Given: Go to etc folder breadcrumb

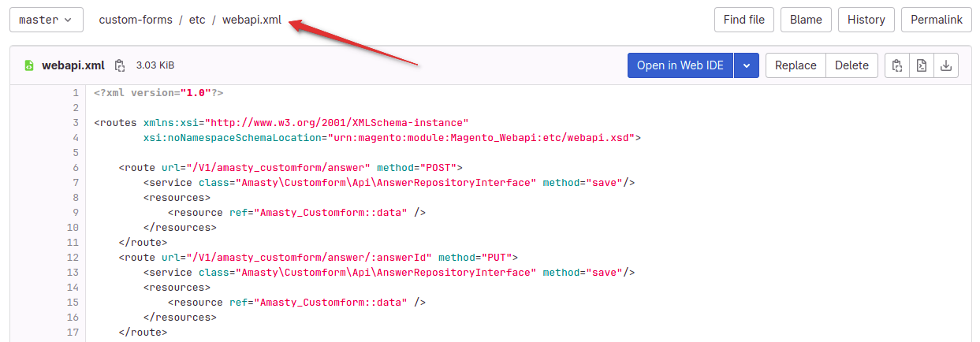Looking at the screenshot, I should pos(197,20).
